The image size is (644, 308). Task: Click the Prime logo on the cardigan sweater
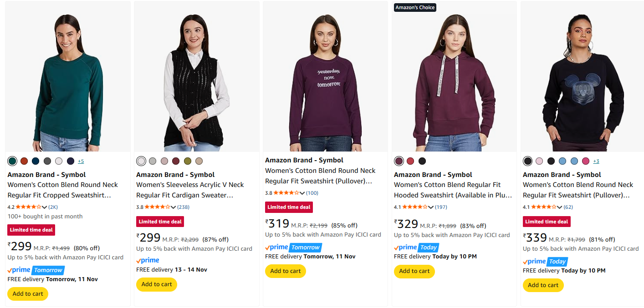pos(148,260)
